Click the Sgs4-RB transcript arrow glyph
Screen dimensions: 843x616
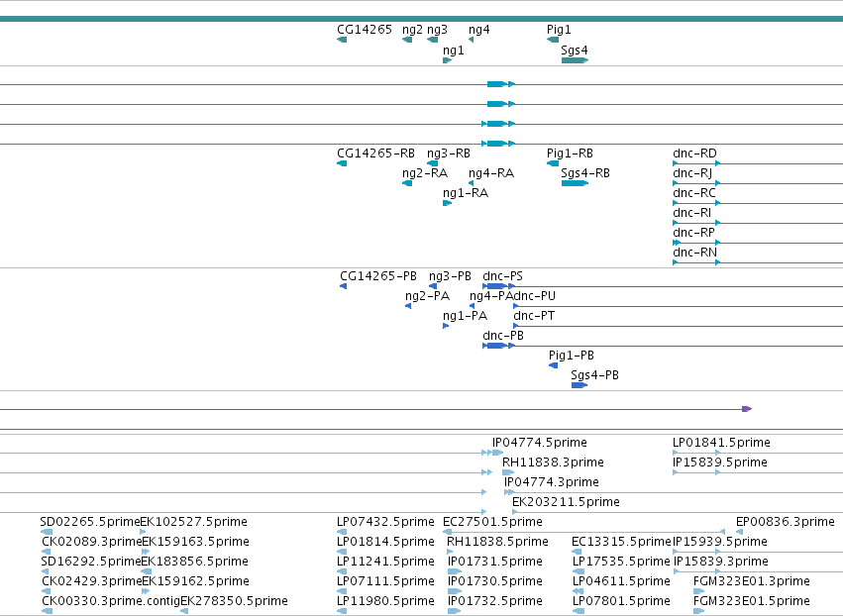pos(575,183)
